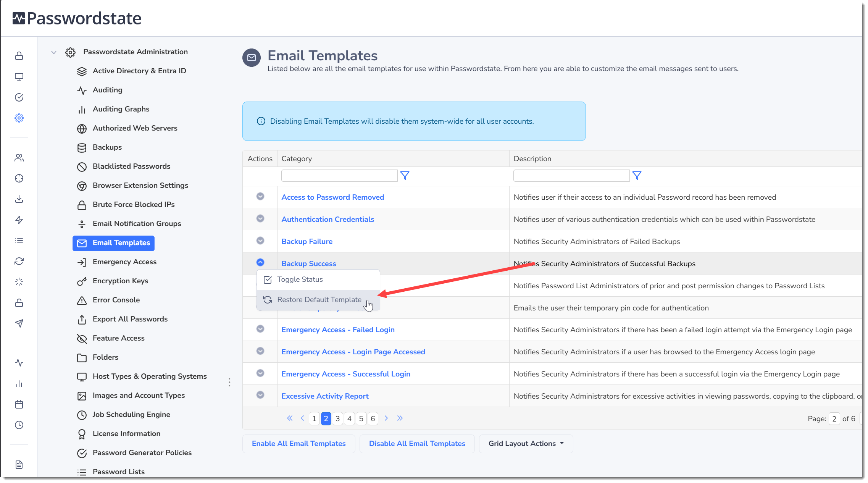Click the info icon in blue banner
The image size is (868, 483).
click(261, 121)
